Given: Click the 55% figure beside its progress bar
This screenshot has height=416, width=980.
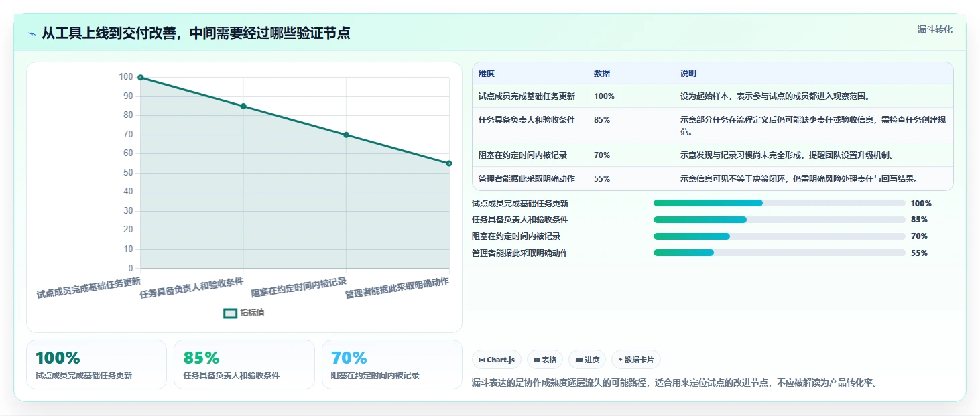Looking at the screenshot, I should point(919,253).
